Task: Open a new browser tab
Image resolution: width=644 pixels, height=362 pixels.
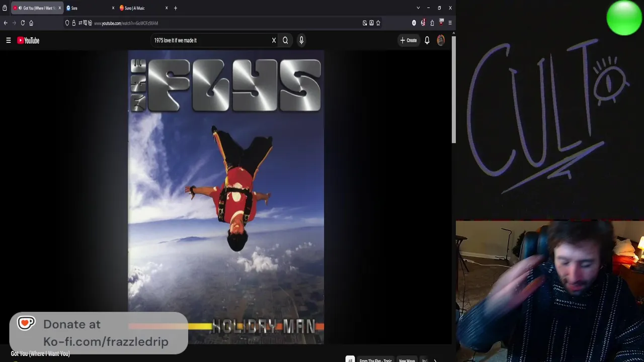Action: (176, 8)
